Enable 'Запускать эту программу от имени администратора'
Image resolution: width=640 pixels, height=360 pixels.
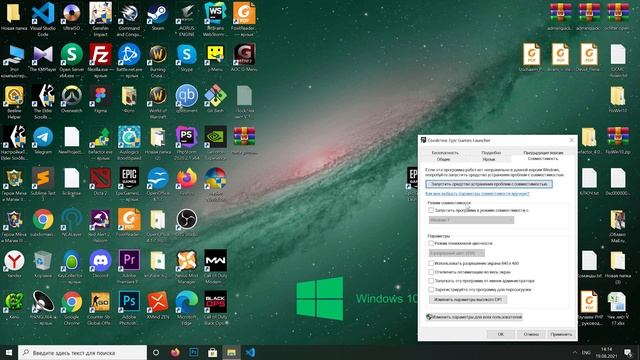tap(431, 281)
